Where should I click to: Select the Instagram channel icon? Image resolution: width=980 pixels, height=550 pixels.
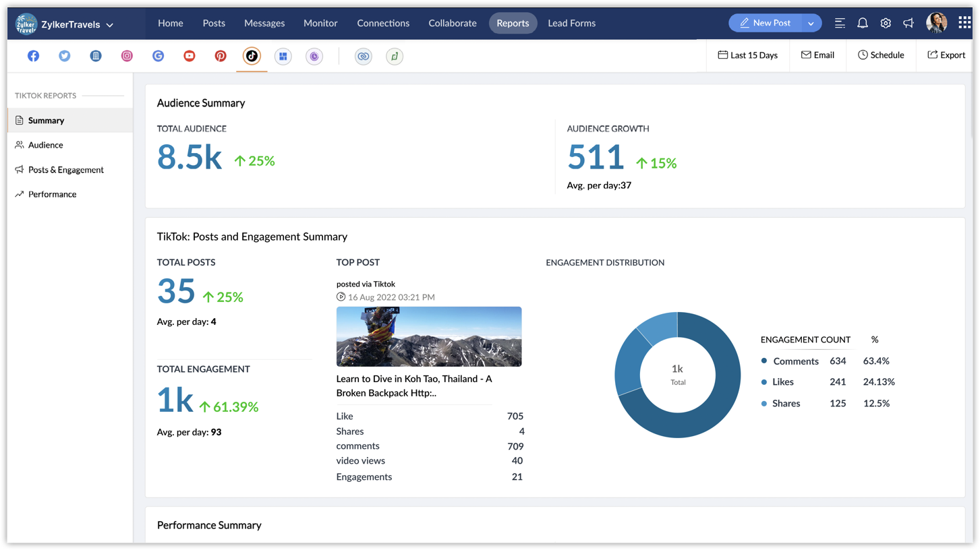click(127, 56)
